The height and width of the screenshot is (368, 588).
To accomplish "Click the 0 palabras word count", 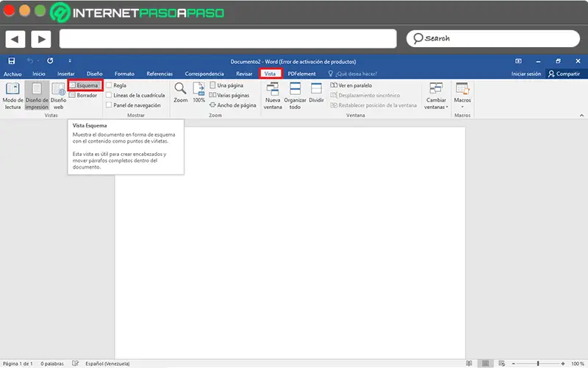I will coord(52,364).
